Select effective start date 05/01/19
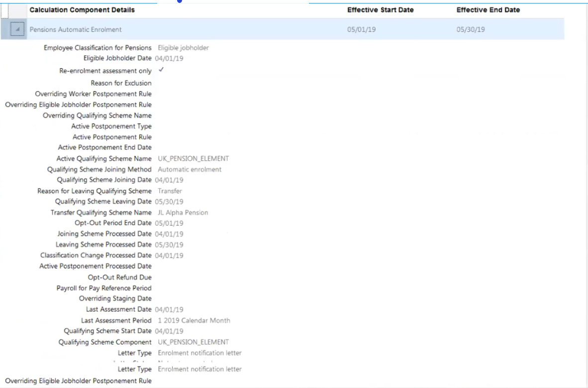Image resolution: width=588 pixels, height=388 pixels. 361,30
